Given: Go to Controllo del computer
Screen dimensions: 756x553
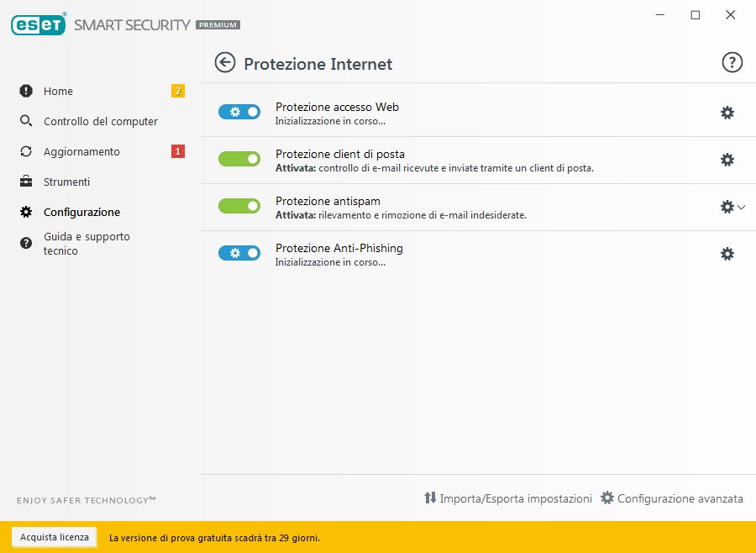Looking at the screenshot, I should coord(100,122).
